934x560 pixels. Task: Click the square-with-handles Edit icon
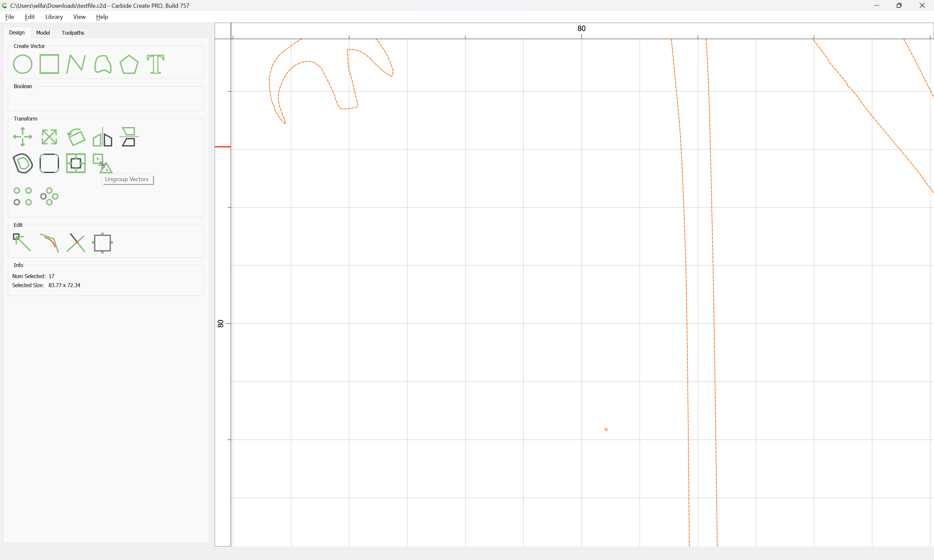click(103, 243)
